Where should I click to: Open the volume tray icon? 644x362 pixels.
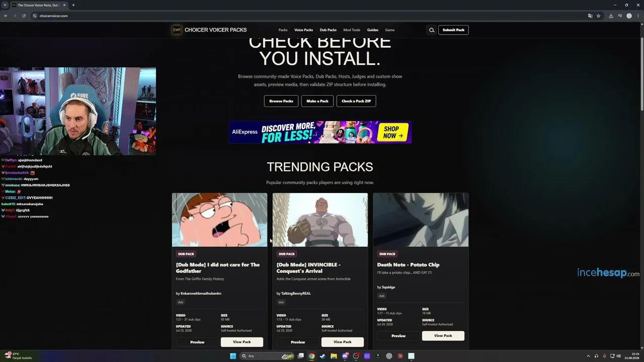(x=619, y=356)
